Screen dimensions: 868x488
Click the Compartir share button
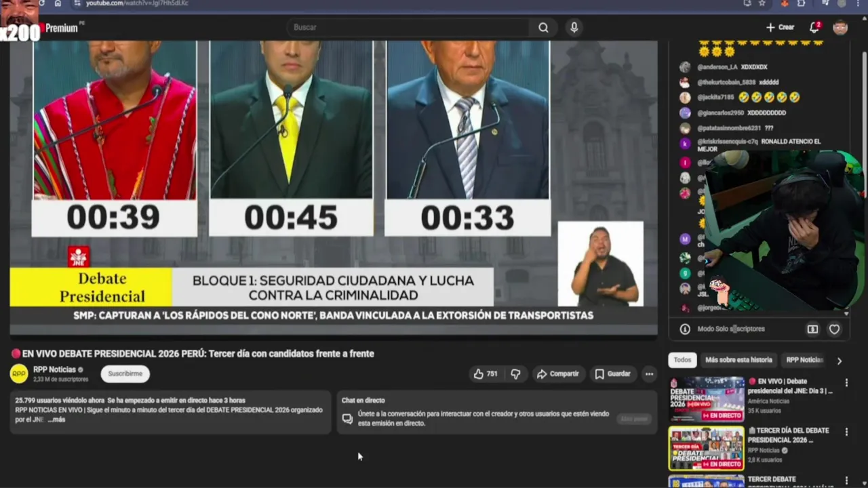click(x=557, y=373)
